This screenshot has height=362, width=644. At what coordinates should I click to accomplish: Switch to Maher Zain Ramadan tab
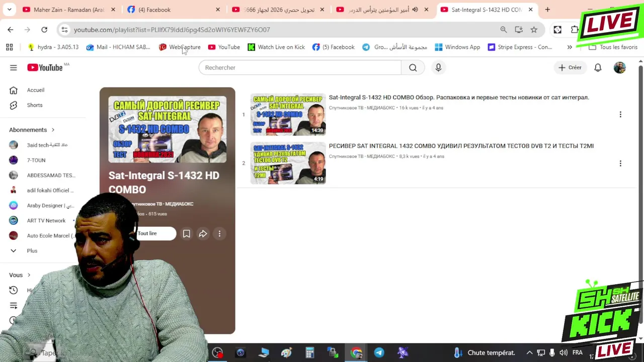coord(69,10)
